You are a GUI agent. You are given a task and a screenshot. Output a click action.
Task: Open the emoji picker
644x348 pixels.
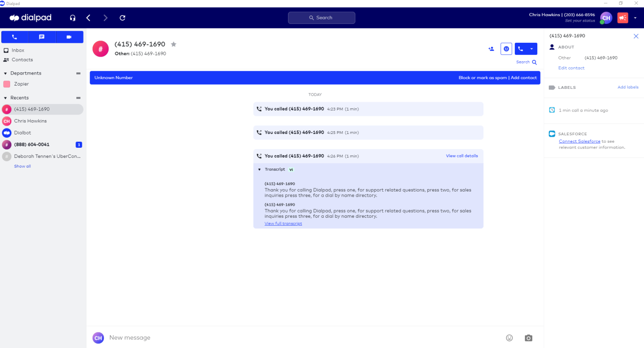click(509, 338)
